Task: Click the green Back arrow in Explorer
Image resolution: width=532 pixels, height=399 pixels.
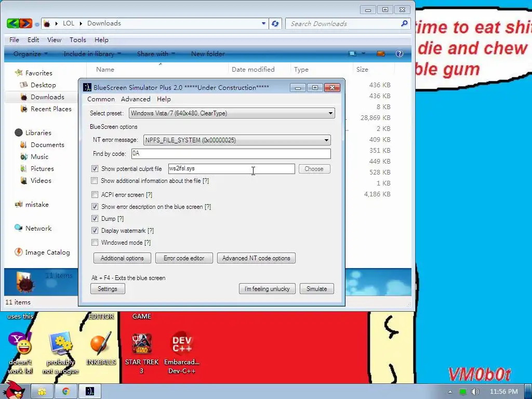Action: [x=13, y=23]
